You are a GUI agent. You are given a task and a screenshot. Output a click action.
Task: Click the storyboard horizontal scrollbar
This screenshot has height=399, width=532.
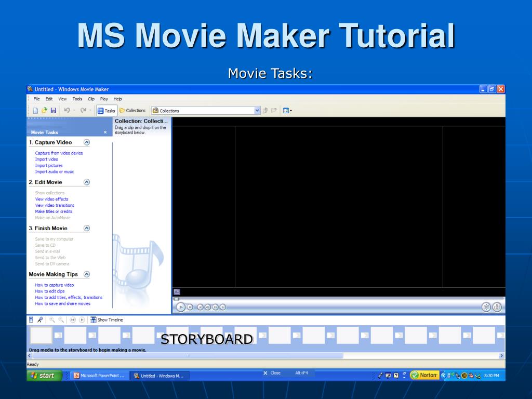point(188,355)
